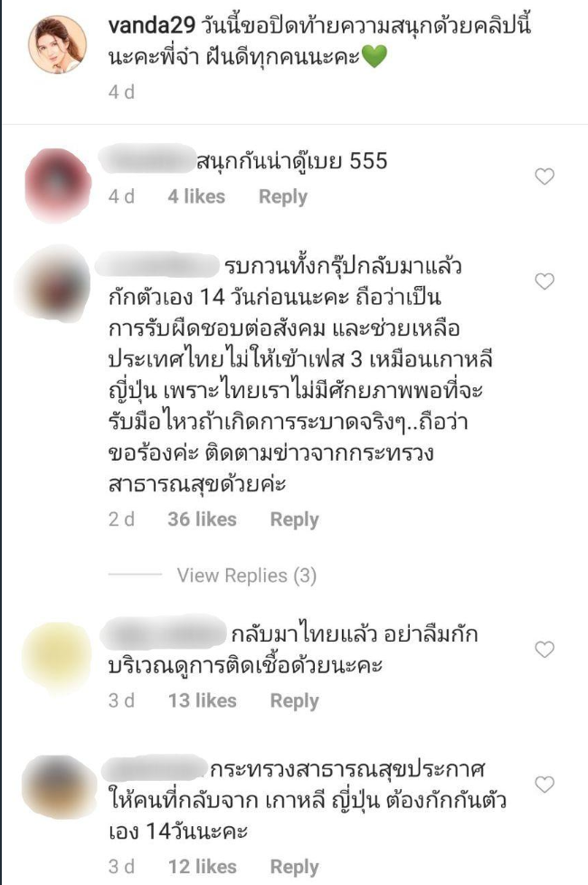588x885 pixels.
Task: Reply to the 12 likes comment
Action: pos(294,867)
